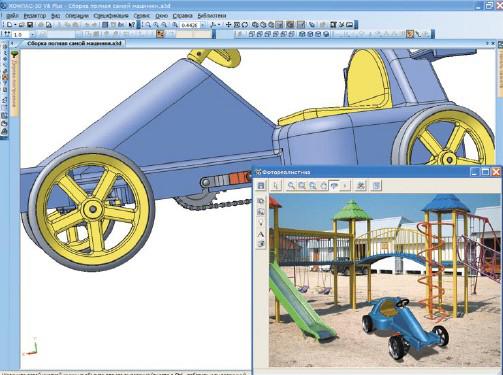This screenshot has height=375, width=503.
Task: Select the Pan move-arrows tool
Action: [228, 25]
